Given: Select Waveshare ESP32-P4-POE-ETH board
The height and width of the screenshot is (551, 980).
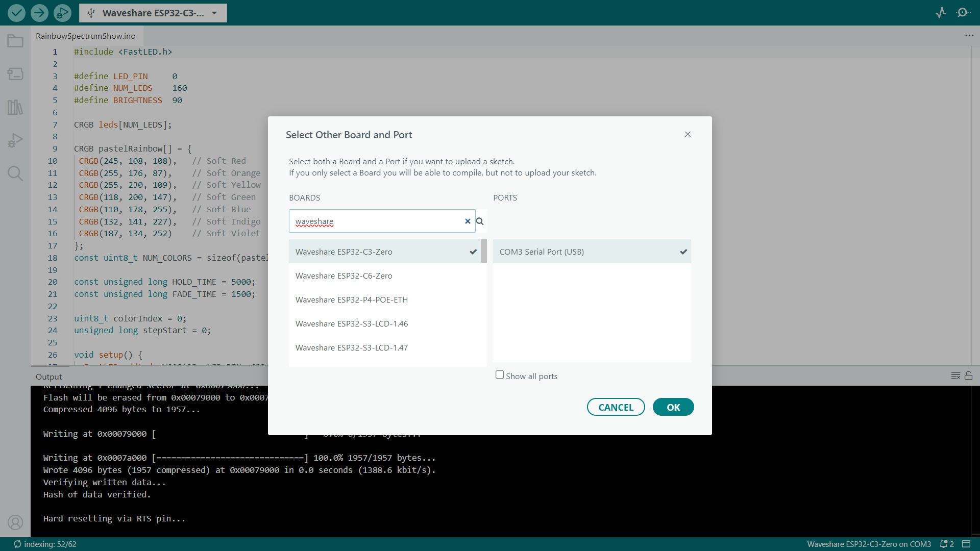Looking at the screenshot, I should click(x=385, y=299).
